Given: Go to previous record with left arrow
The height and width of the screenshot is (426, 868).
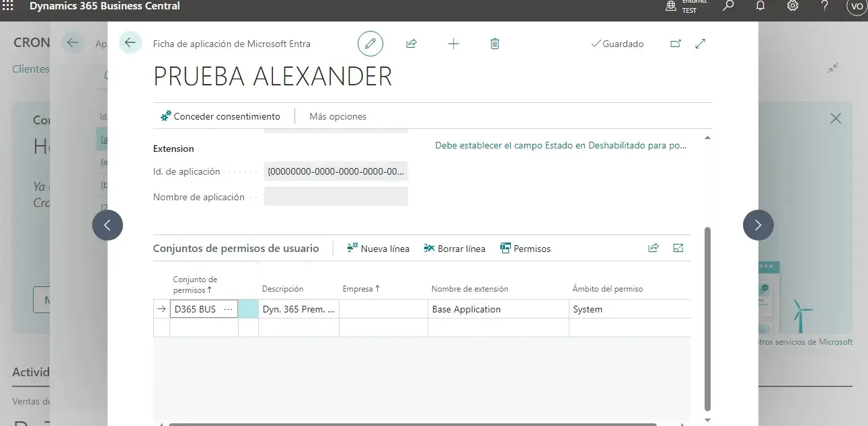Looking at the screenshot, I should tap(108, 225).
